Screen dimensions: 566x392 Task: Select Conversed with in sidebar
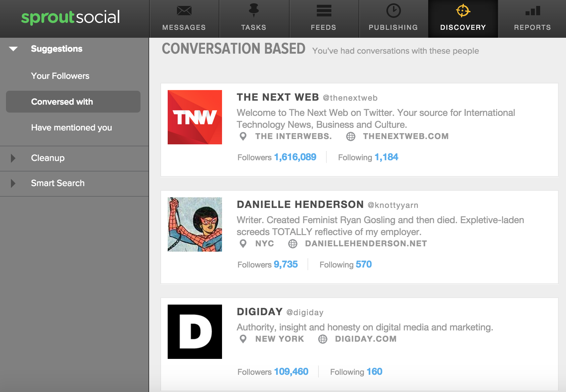click(x=73, y=102)
